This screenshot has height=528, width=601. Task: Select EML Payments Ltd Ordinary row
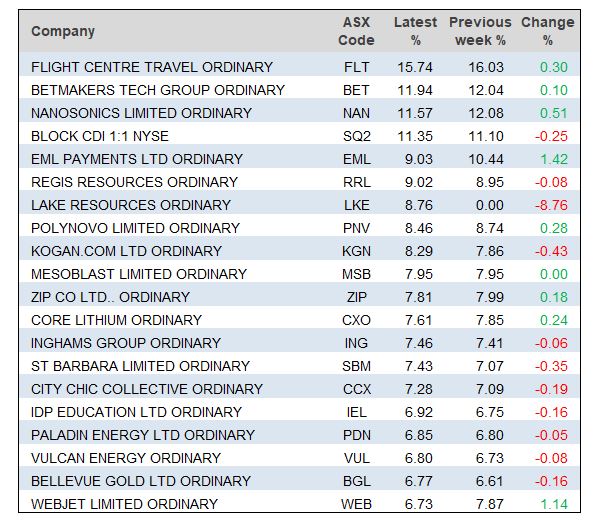click(137, 159)
